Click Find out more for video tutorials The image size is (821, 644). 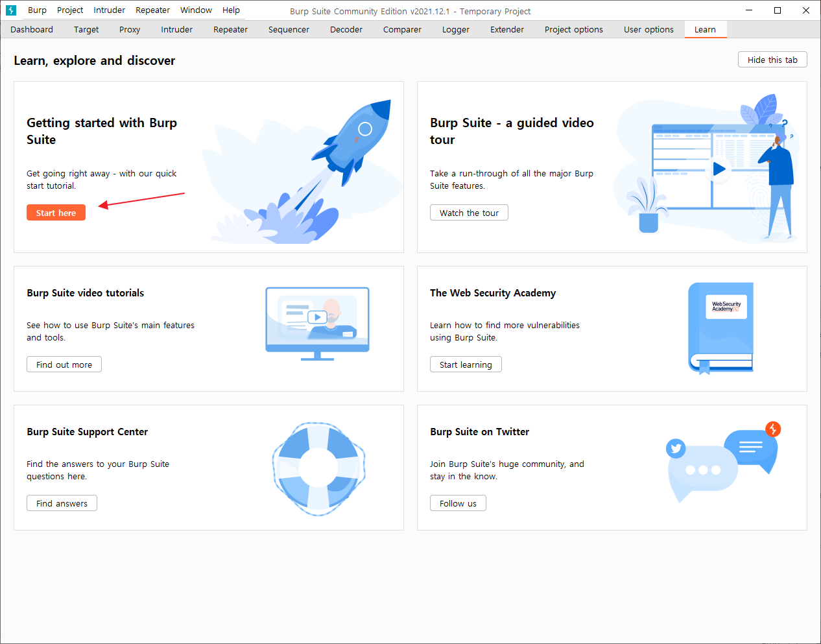tap(64, 364)
